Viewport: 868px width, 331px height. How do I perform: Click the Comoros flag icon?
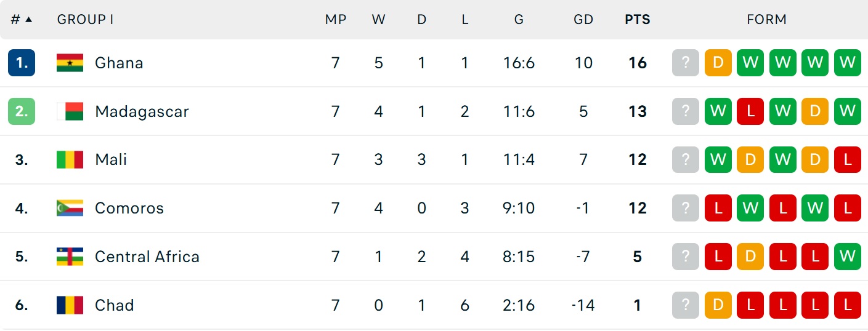tap(70, 208)
